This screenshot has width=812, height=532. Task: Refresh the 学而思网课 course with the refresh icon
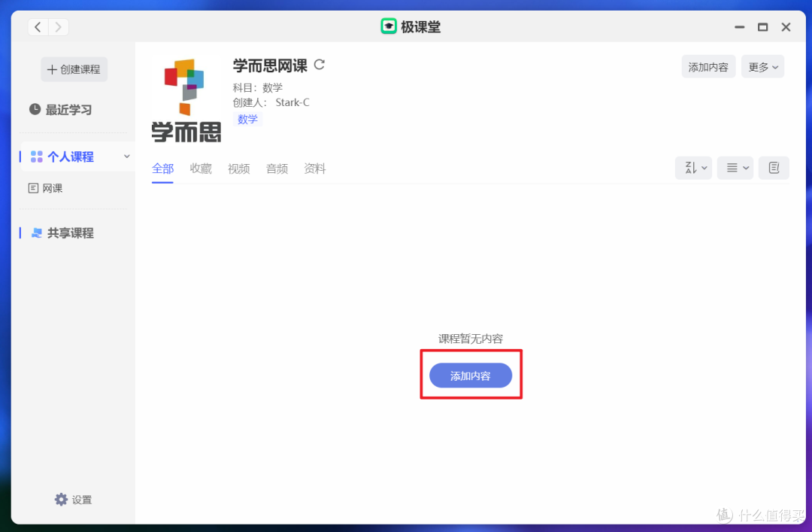click(320, 65)
